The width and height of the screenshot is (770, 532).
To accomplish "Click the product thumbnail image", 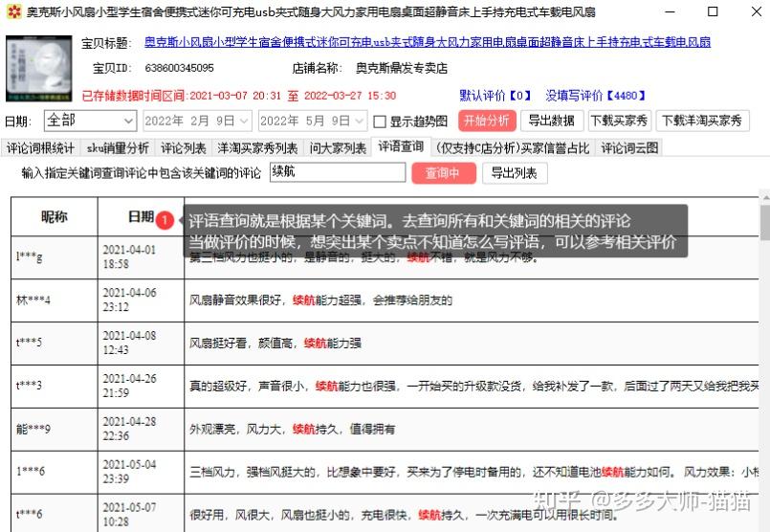I will tap(38, 69).
